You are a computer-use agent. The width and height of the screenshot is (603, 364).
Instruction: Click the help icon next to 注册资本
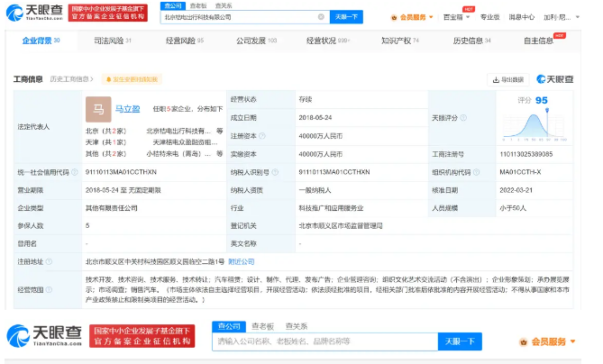[262, 136]
